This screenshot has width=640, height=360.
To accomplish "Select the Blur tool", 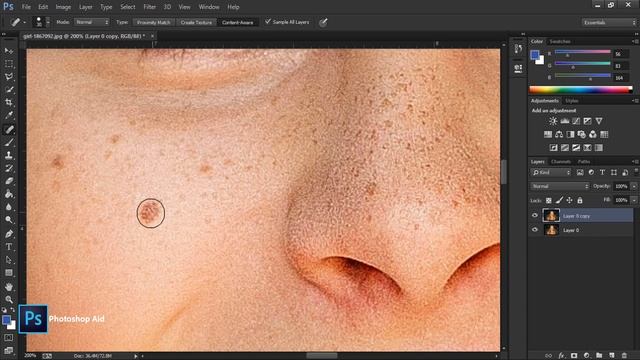I will (9, 207).
